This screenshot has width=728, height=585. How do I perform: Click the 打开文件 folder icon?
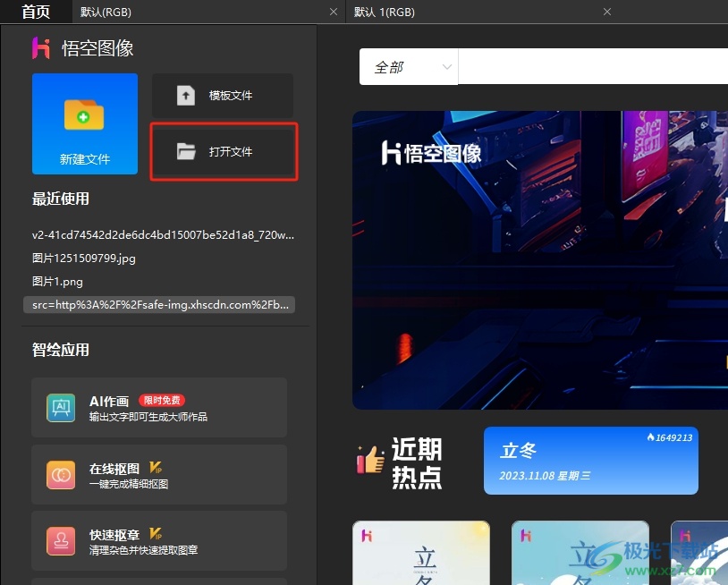coord(186,151)
